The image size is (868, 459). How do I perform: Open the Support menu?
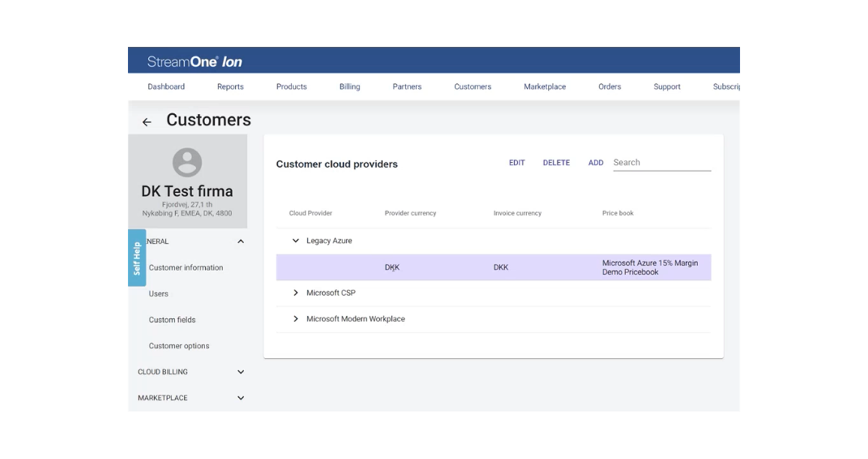[x=667, y=86]
